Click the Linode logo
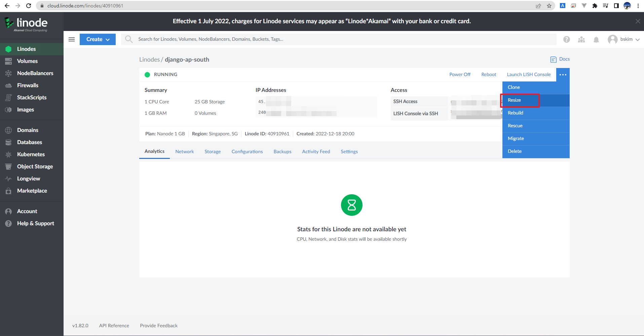Image resolution: width=644 pixels, height=336 pixels. [x=26, y=24]
